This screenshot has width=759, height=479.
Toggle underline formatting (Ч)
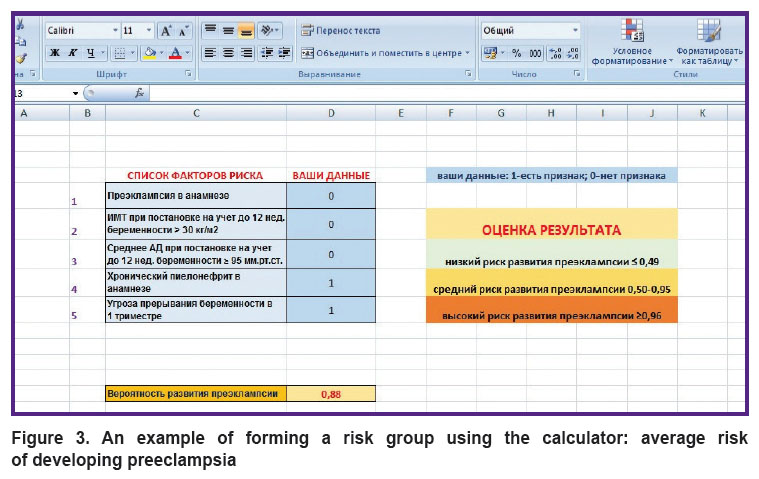pos(91,53)
